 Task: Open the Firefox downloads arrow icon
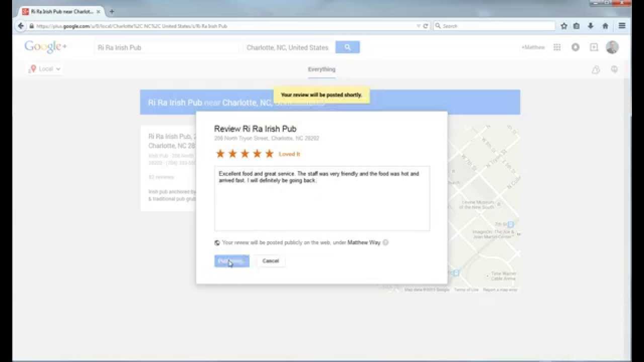[591, 26]
